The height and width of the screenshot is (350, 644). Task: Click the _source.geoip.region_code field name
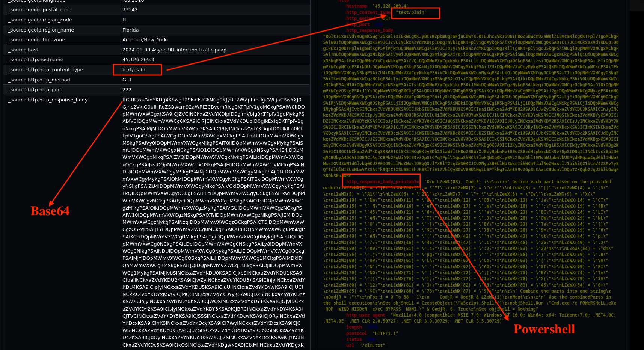40,20
